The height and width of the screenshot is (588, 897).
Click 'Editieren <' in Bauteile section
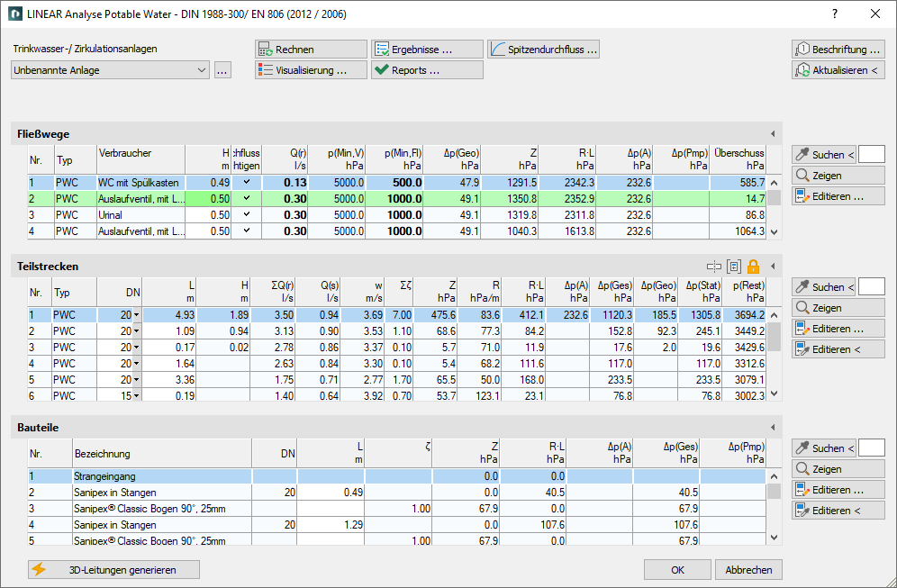click(x=838, y=511)
